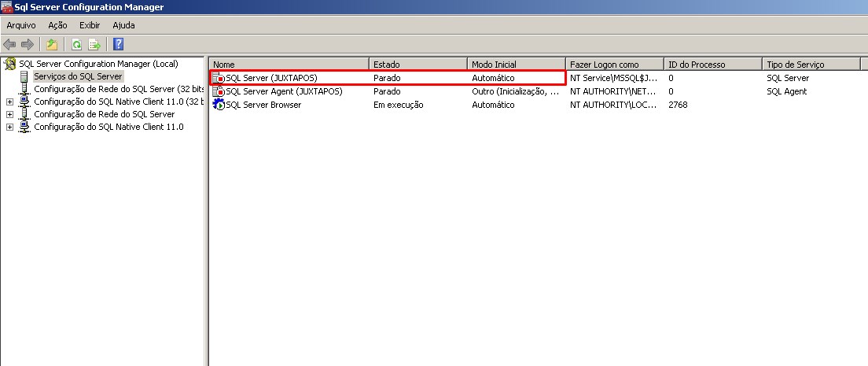Click the root SQL Server Configuration Manager tree icon
The height and width of the screenshot is (366, 868).
(9, 64)
